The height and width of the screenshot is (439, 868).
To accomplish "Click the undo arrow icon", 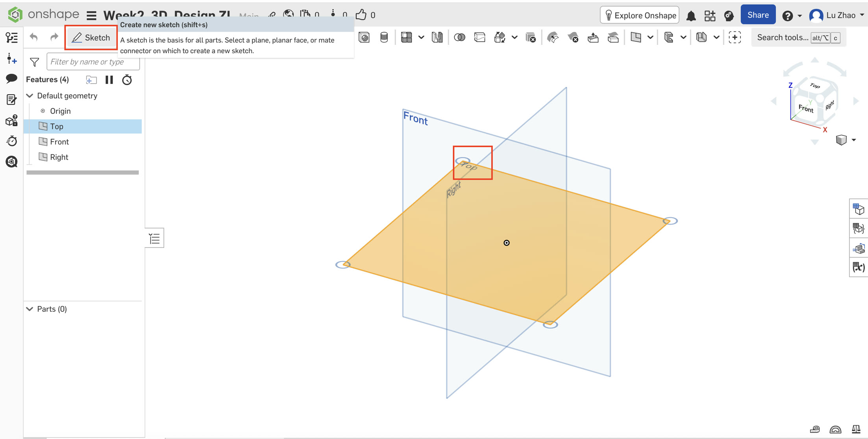I will click(x=34, y=37).
